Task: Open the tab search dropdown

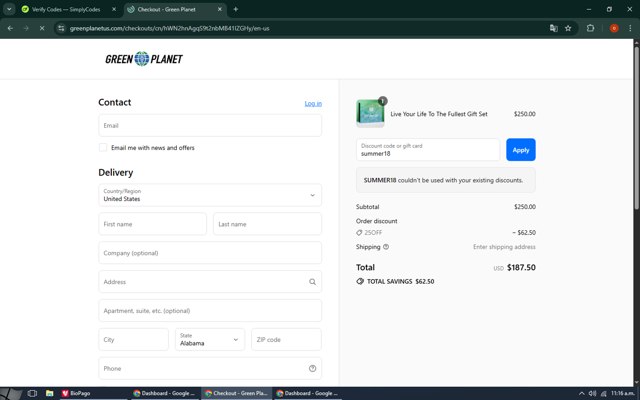Action: (x=9, y=9)
